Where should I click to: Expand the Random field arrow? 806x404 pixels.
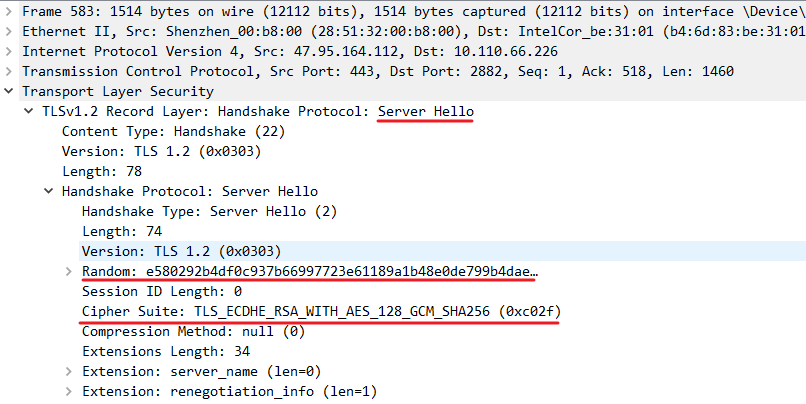click(69, 271)
